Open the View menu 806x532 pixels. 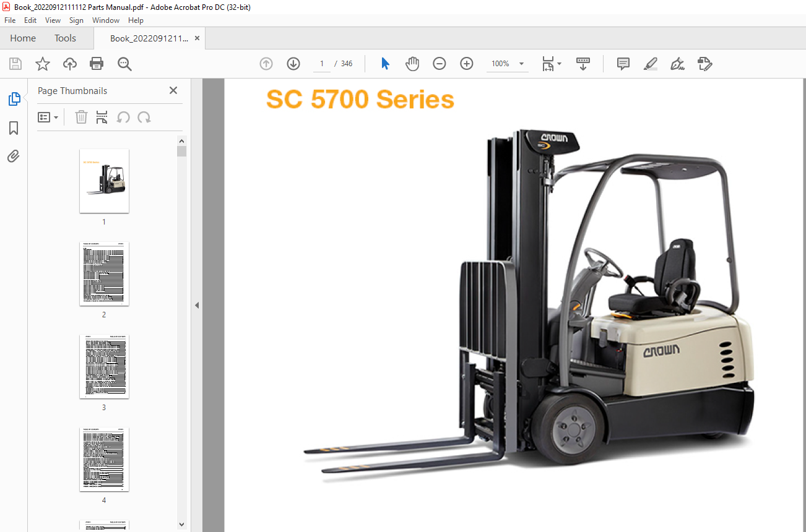(x=53, y=20)
